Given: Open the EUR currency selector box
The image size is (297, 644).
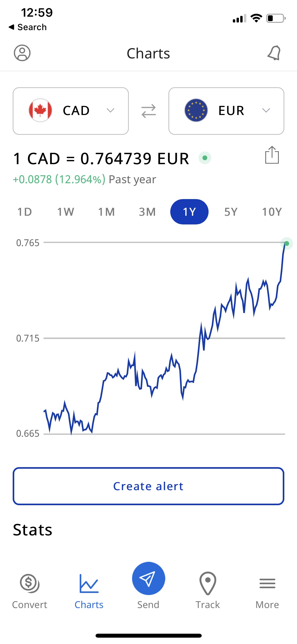Looking at the screenshot, I should (226, 111).
